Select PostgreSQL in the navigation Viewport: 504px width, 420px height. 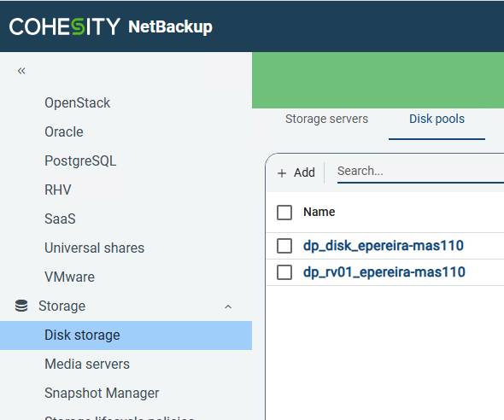point(80,160)
